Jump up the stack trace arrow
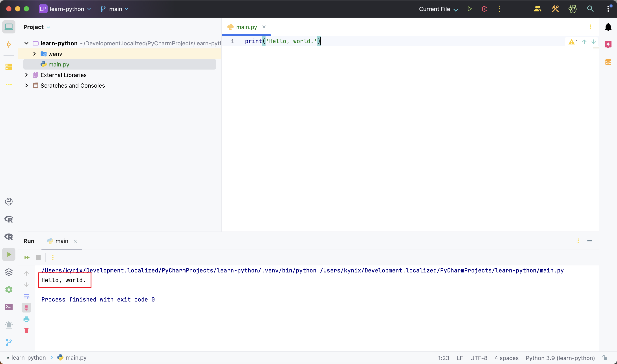 click(x=26, y=273)
